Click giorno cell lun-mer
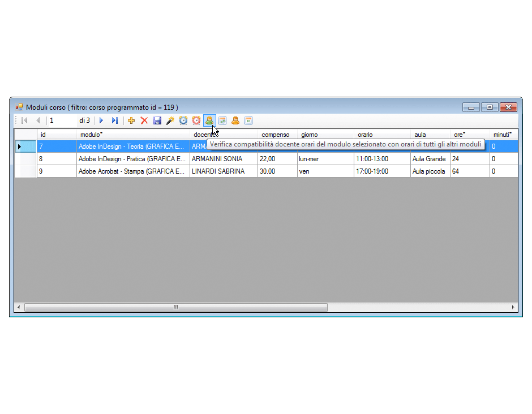 click(325, 159)
